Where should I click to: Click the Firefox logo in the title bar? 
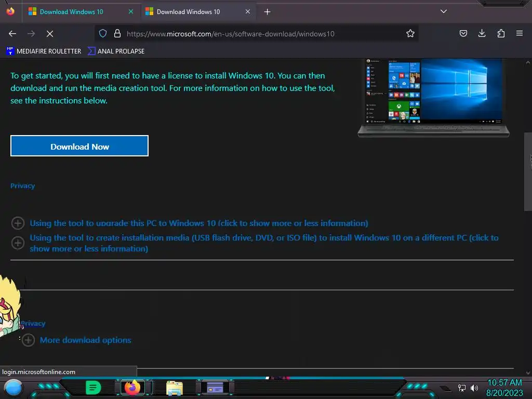[x=10, y=11]
